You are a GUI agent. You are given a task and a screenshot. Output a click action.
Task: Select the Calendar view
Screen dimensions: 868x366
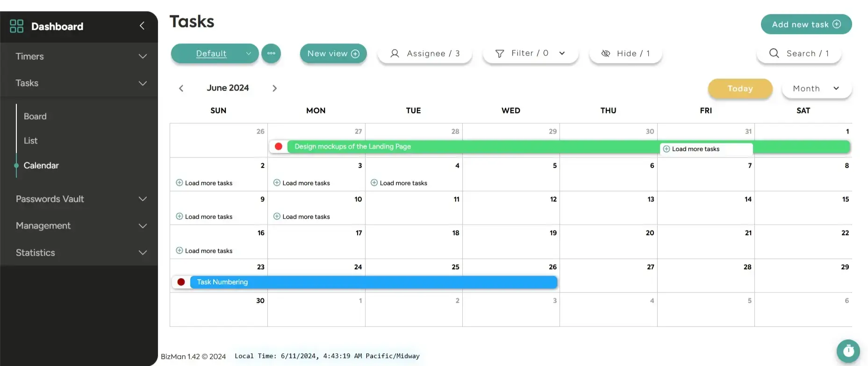(41, 165)
